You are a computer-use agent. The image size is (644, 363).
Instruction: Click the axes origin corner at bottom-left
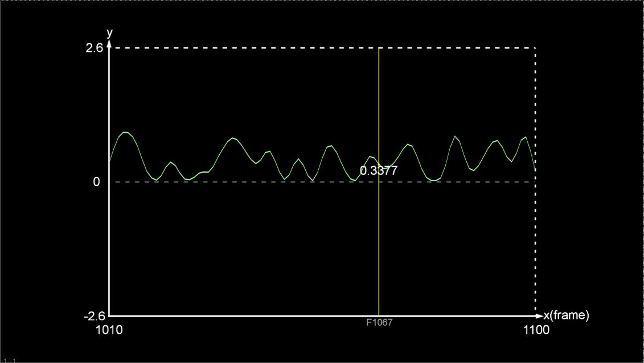pyautogui.click(x=109, y=315)
